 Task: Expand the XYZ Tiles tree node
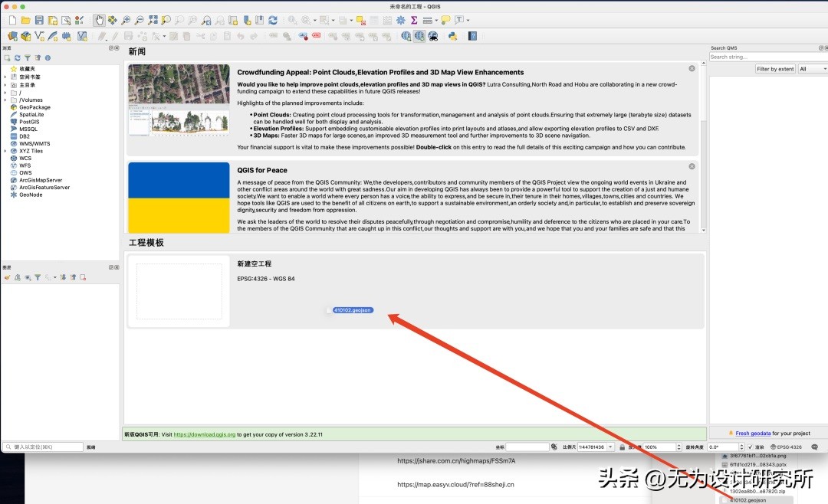click(5, 151)
